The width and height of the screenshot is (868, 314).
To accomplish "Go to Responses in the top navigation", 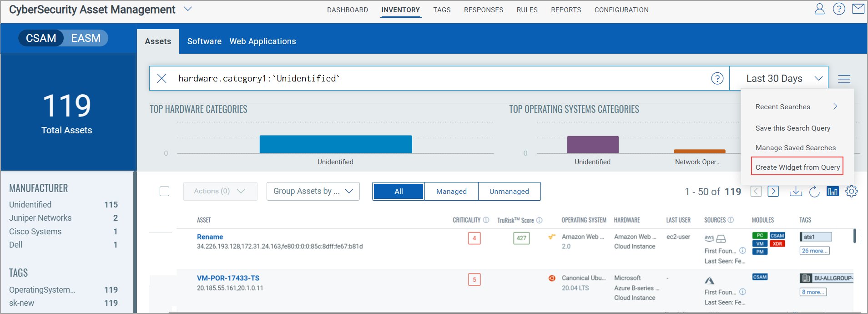I will [x=484, y=10].
